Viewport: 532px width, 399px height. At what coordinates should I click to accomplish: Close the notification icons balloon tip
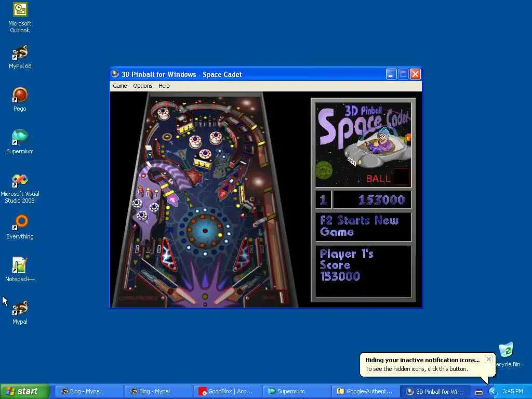click(x=488, y=359)
